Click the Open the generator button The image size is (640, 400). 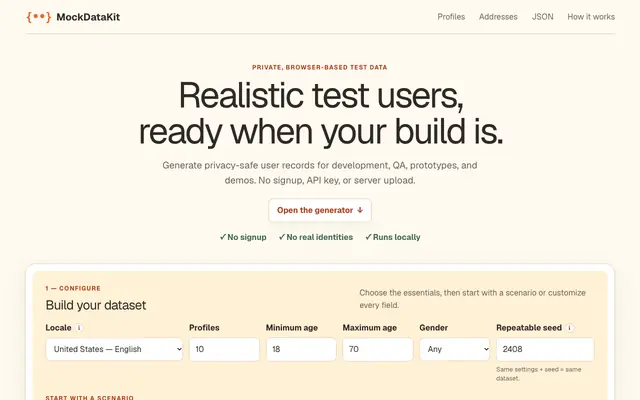[x=320, y=210]
